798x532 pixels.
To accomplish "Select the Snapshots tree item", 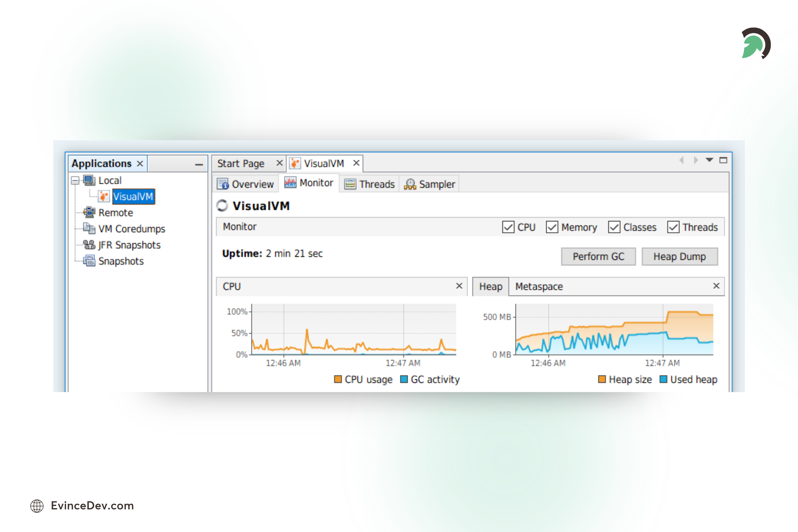I will pos(121,261).
